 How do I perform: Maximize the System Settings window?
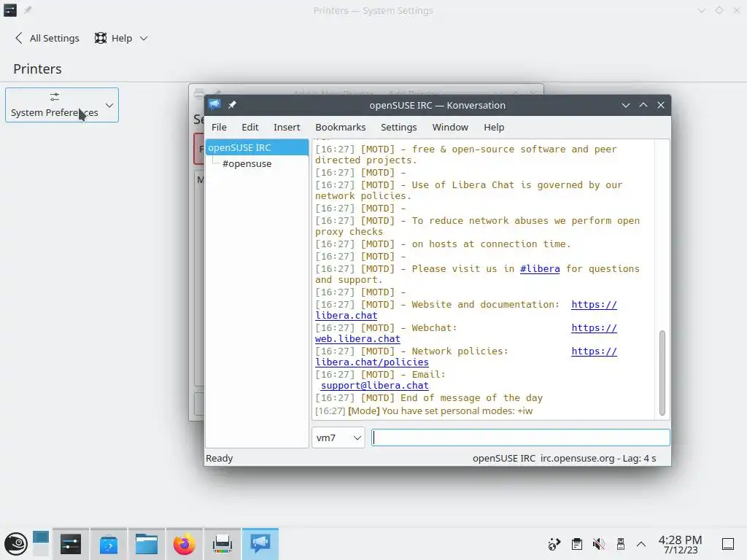click(x=719, y=10)
